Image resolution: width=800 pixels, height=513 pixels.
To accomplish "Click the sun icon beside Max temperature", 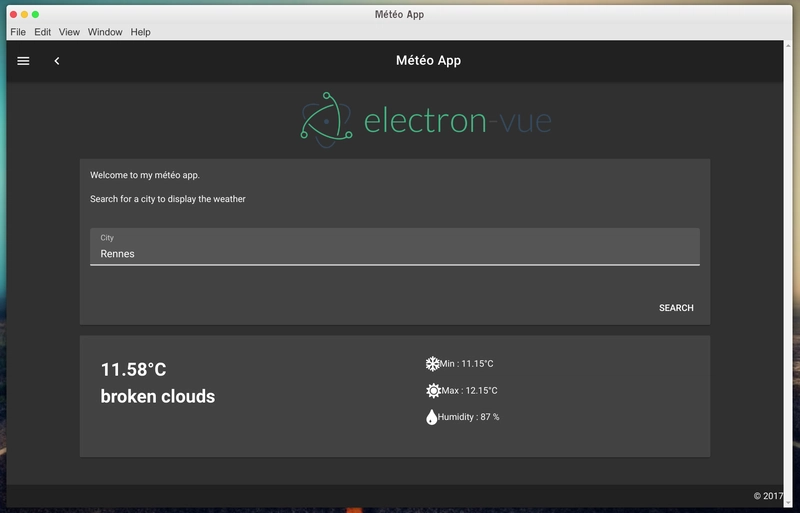I will (x=433, y=390).
